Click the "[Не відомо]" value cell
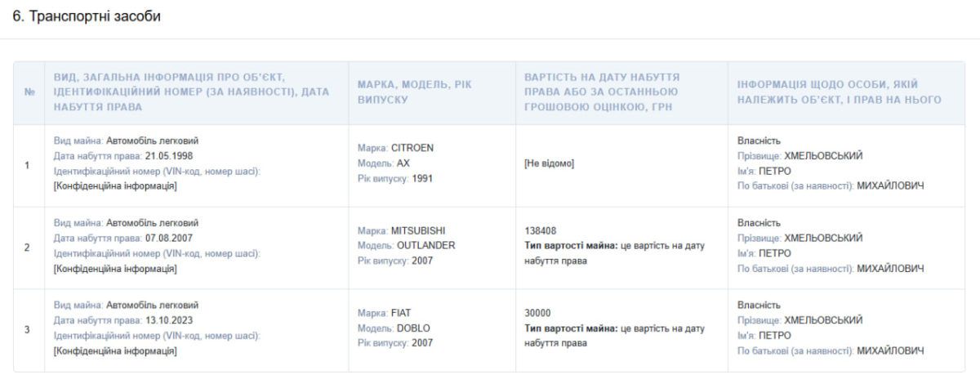This screenshot has width=980, height=384. click(x=549, y=163)
